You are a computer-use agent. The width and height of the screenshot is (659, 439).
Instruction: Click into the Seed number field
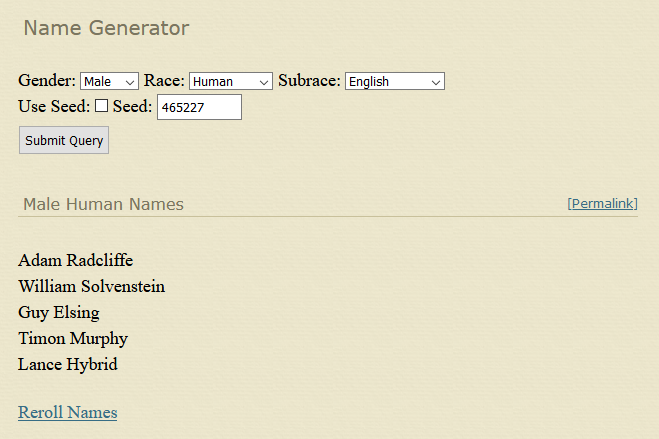(x=199, y=107)
